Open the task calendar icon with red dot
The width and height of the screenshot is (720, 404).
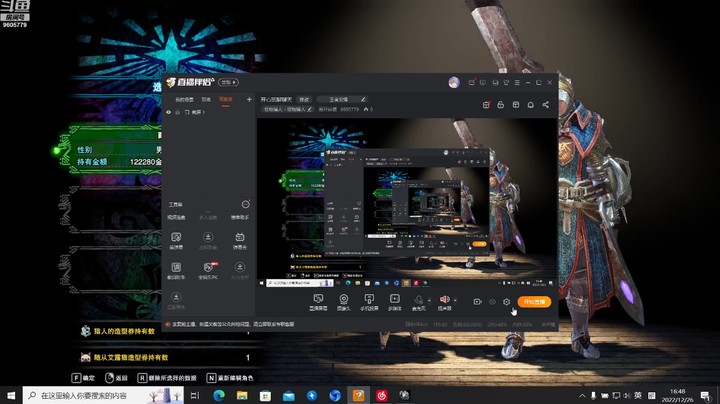click(486, 105)
